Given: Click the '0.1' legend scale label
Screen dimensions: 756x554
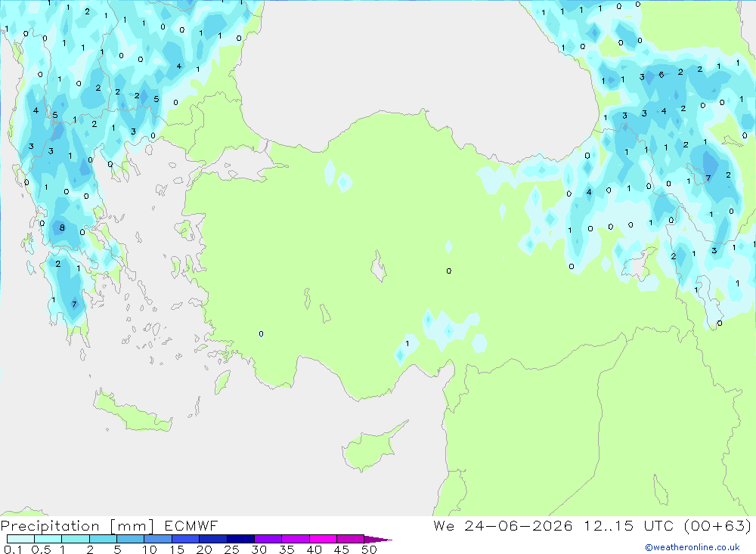Looking at the screenshot, I should pos(13,549).
